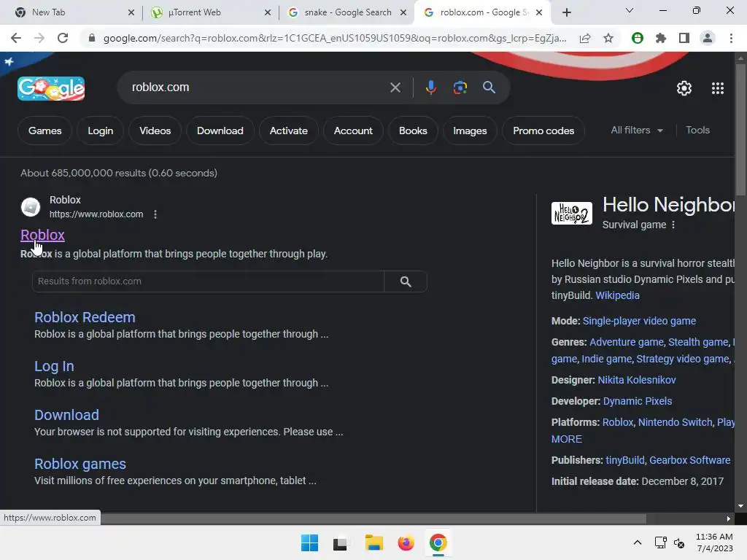Open the Log In sitelink
Viewport: 747px width, 560px height.
(x=54, y=366)
